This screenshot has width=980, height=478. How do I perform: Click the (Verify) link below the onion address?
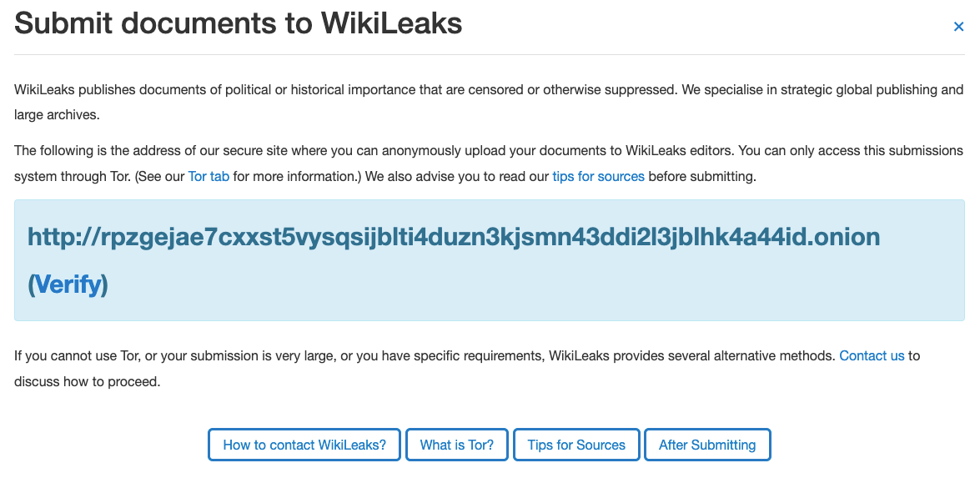pyautogui.click(x=68, y=284)
